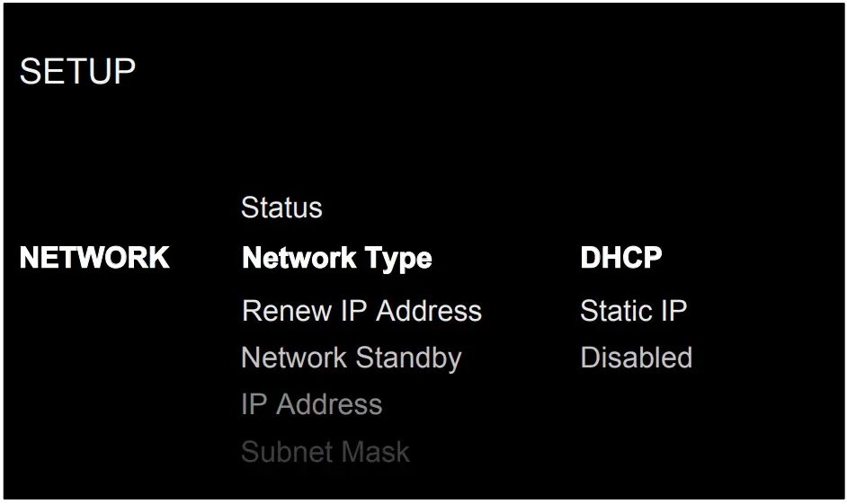Click the dimmed Subnet Mask label
Screen dimensions: 847x504
tap(325, 451)
